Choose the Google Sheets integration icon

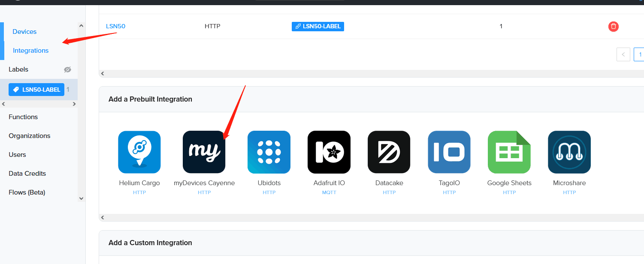(x=509, y=152)
